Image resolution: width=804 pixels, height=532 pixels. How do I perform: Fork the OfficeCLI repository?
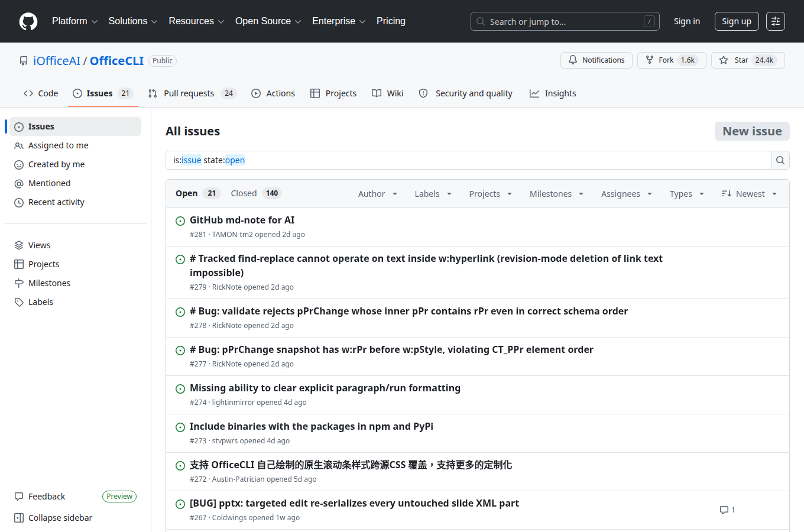tap(672, 60)
